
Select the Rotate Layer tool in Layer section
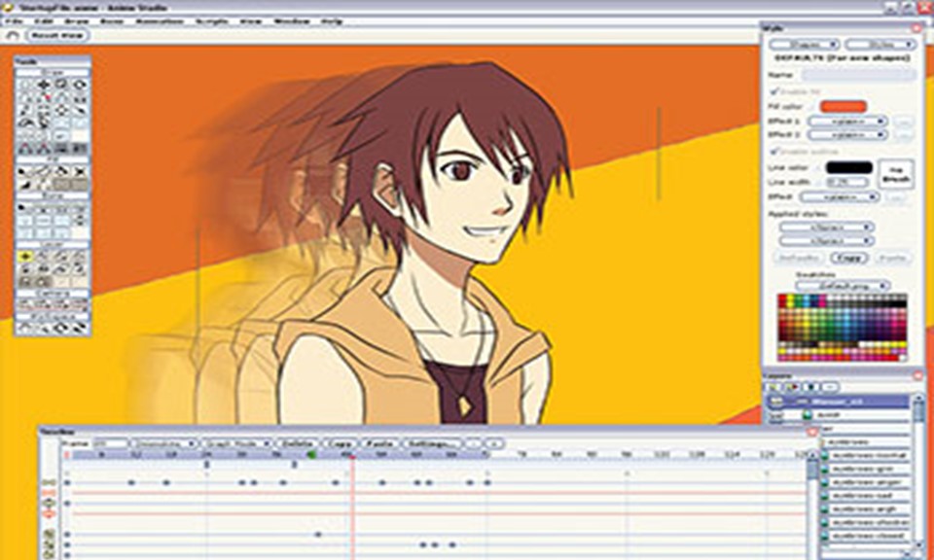tap(62, 257)
